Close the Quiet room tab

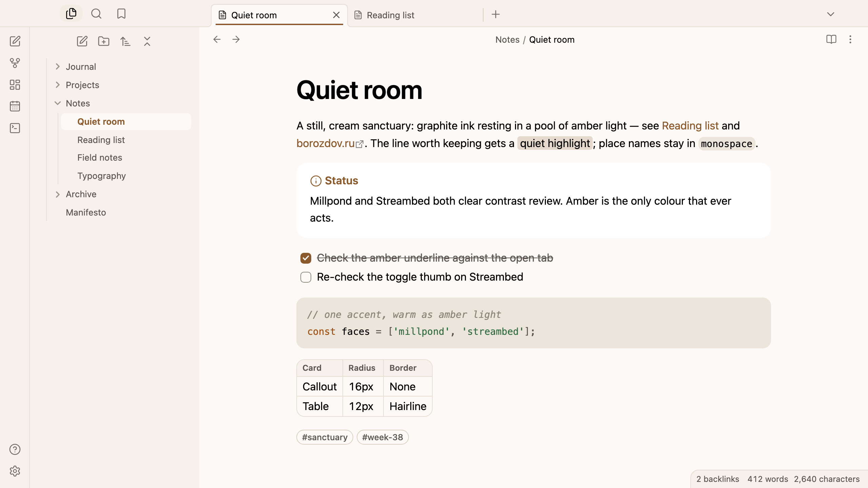click(x=336, y=15)
